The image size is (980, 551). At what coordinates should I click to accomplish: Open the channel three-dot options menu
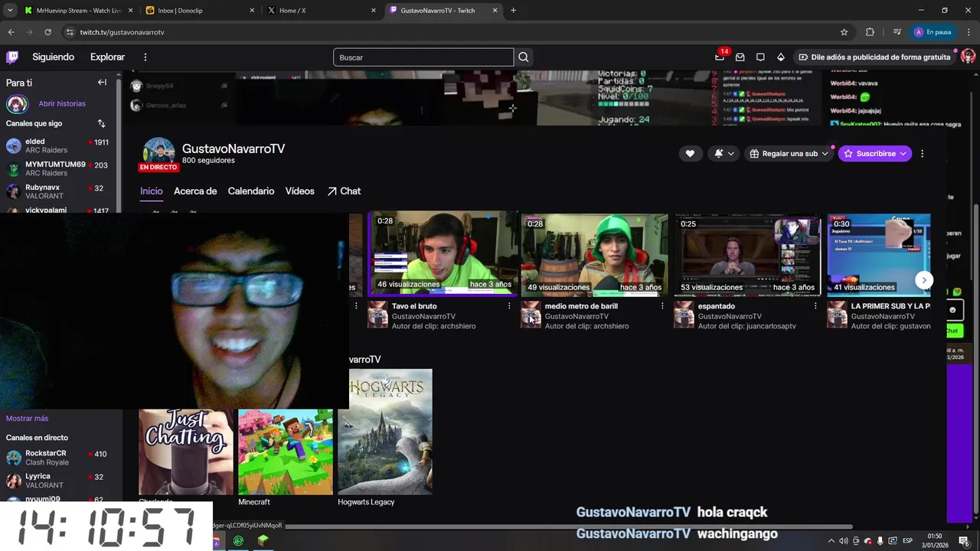click(x=922, y=154)
